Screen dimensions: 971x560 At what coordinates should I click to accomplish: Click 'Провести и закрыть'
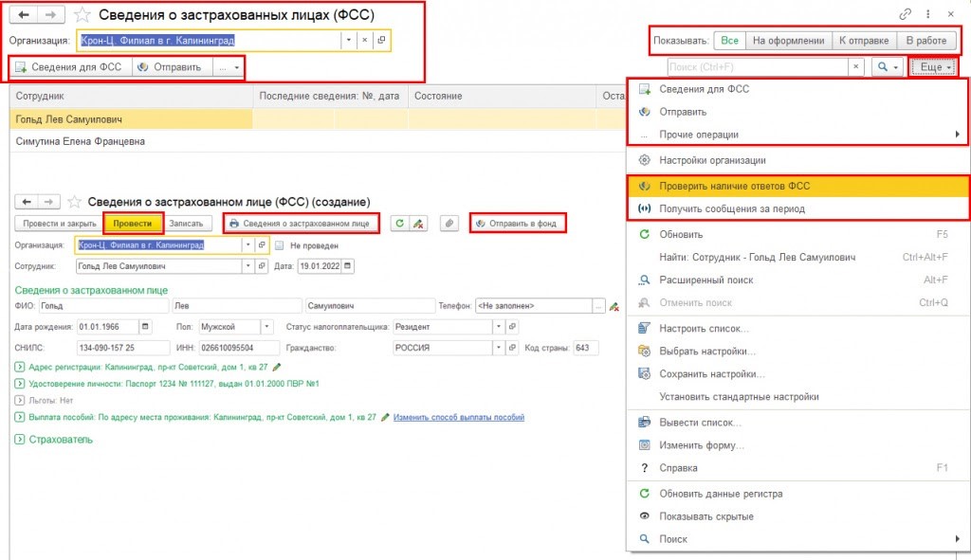pyautogui.click(x=60, y=224)
